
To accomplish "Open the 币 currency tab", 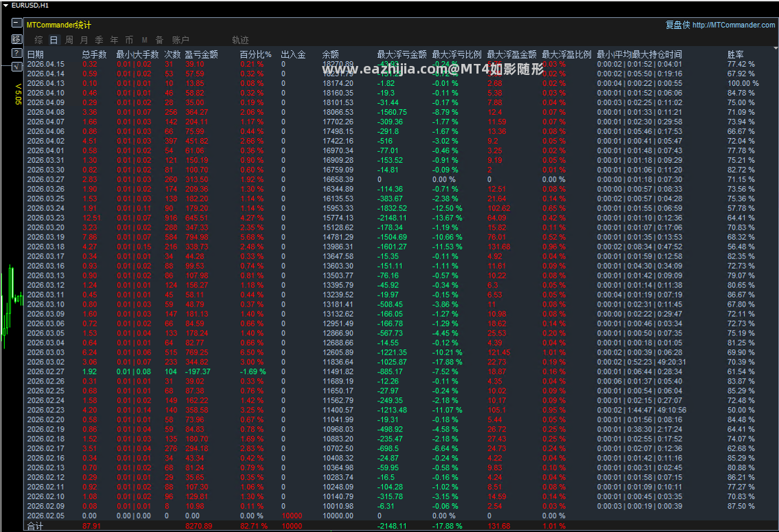I will 129,40.
